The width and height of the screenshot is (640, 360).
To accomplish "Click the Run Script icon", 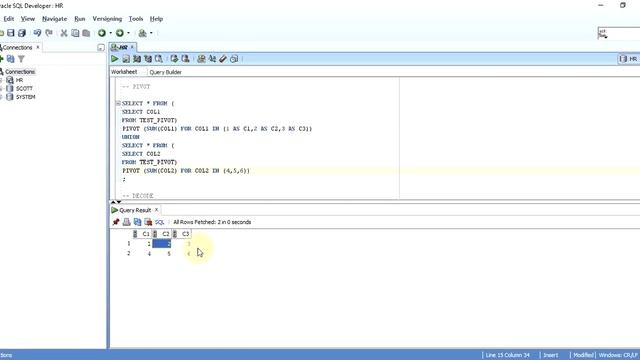I will click(x=126, y=59).
